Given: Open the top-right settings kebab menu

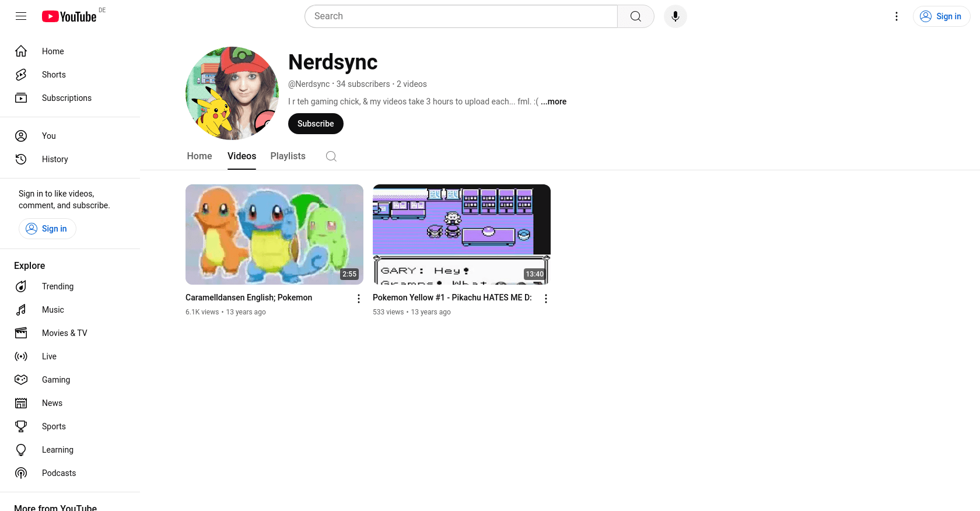Looking at the screenshot, I should pos(896,16).
